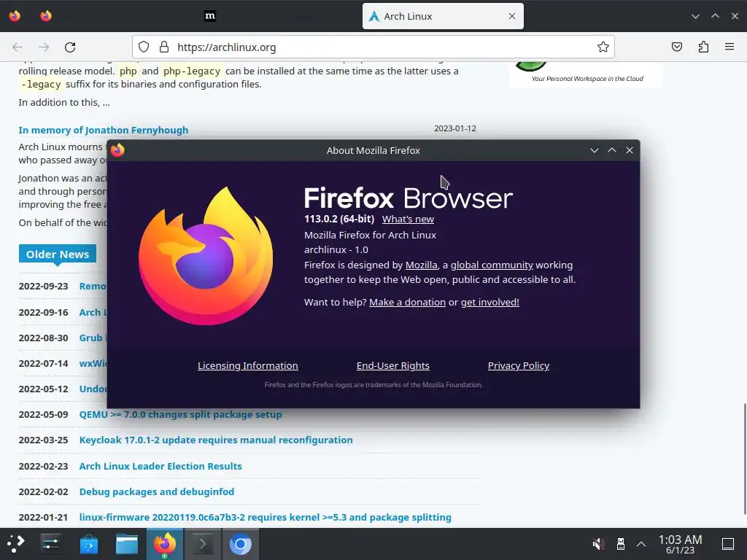This screenshot has height=560, width=747.
Task: Click the first Firefox-icon pinned tab
Action: [x=15, y=16]
